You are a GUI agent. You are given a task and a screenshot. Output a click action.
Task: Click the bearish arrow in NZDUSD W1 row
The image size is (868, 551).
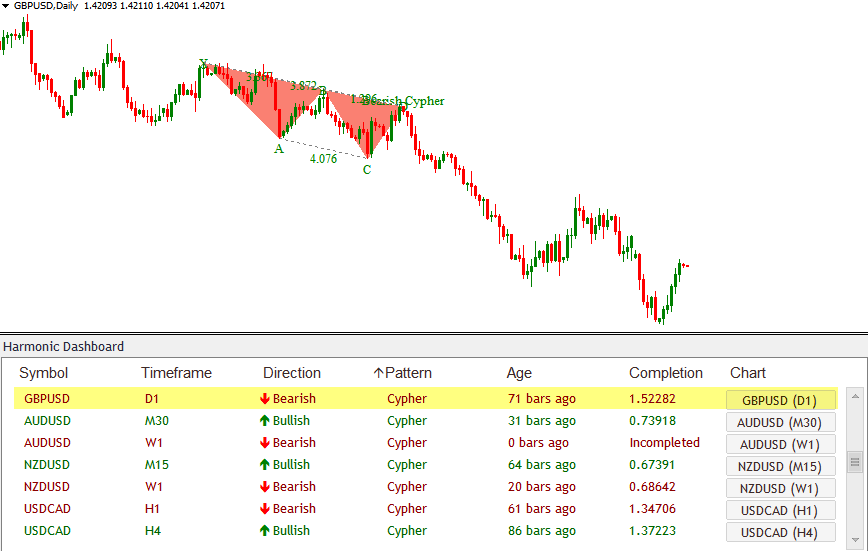pyautogui.click(x=264, y=487)
